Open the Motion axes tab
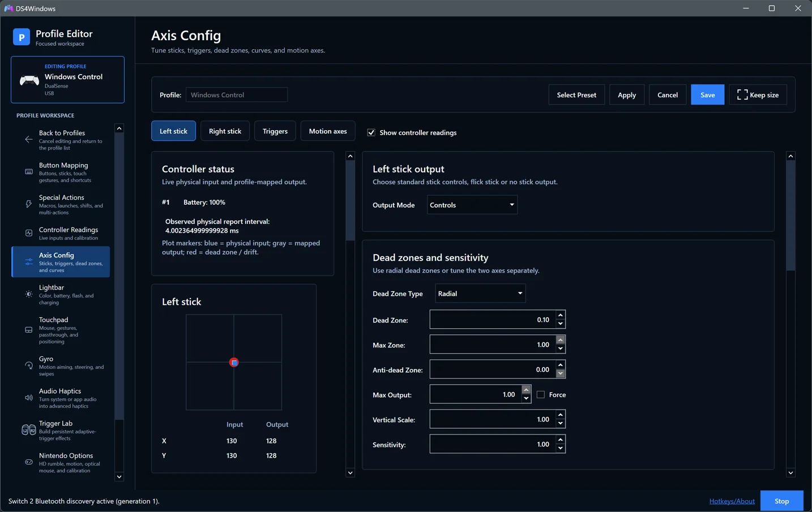812x512 pixels. 328,131
